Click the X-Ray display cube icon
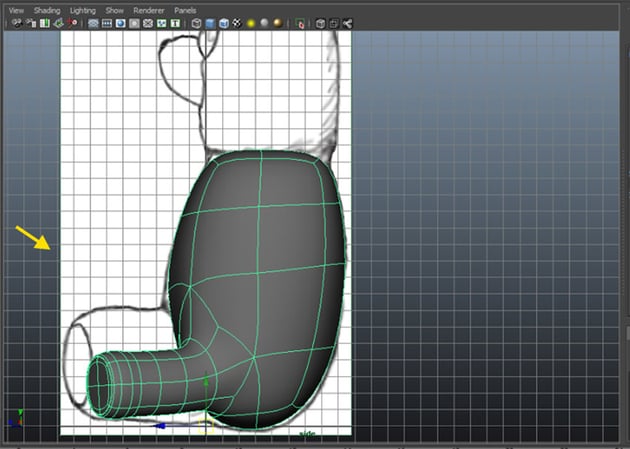 tap(320, 22)
